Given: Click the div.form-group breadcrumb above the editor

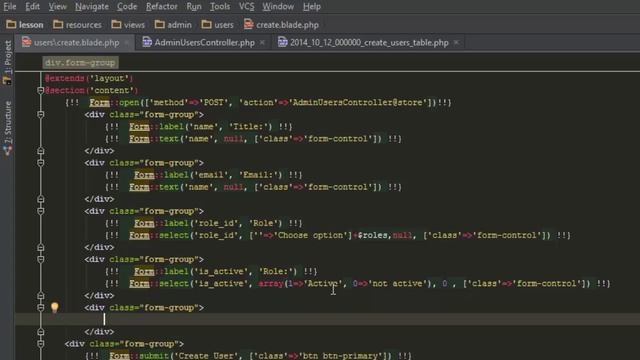Looking at the screenshot, I should [x=80, y=62].
